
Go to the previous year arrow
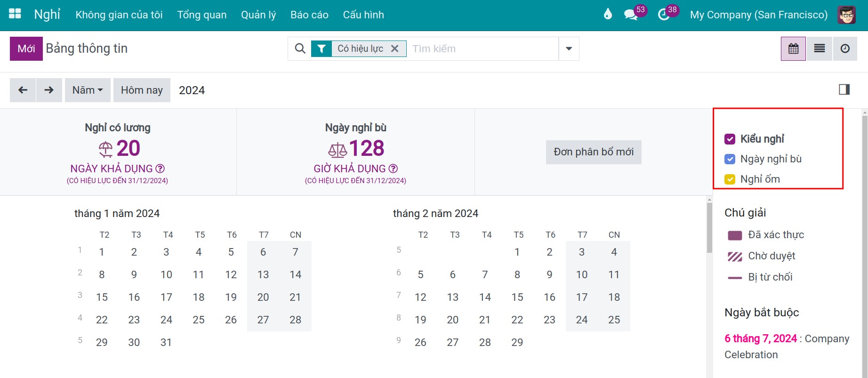click(x=23, y=90)
